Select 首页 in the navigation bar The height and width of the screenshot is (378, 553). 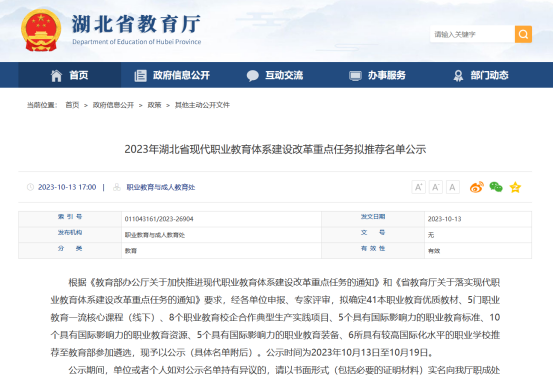pos(69,75)
